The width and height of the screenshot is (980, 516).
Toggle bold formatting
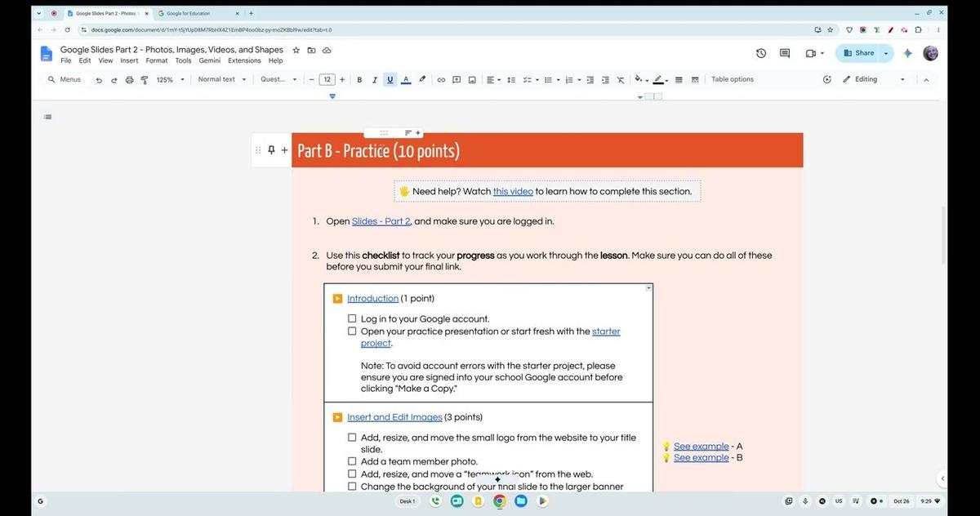click(x=359, y=80)
